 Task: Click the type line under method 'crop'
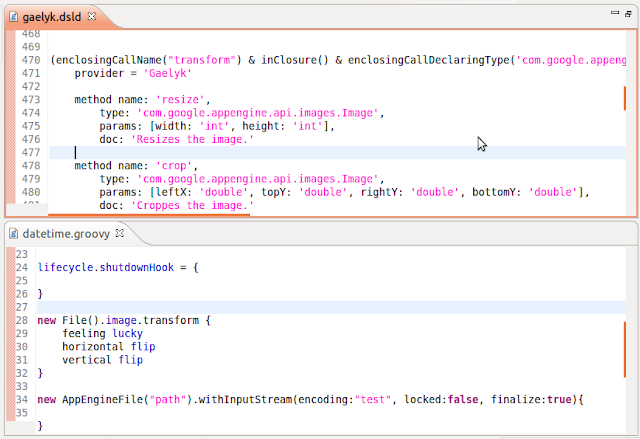pyautogui.click(x=242, y=179)
